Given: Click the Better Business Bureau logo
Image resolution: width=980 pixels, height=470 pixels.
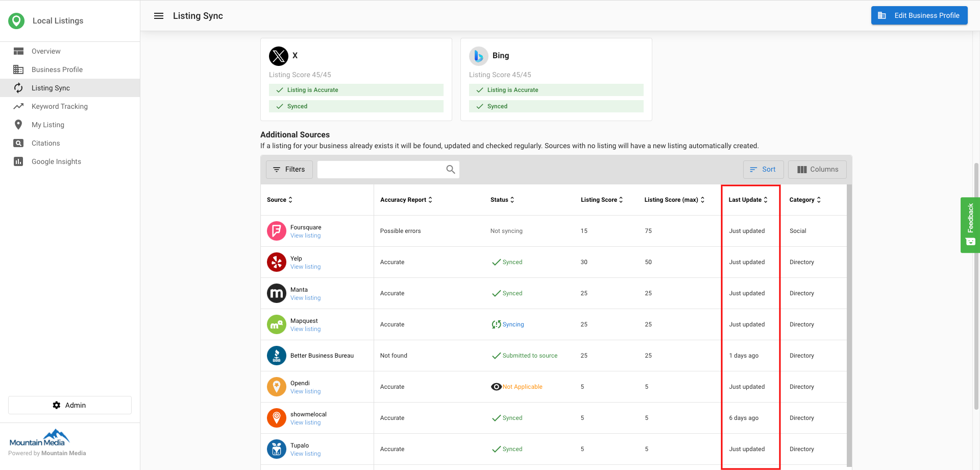Looking at the screenshot, I should (x=276, y=356).
